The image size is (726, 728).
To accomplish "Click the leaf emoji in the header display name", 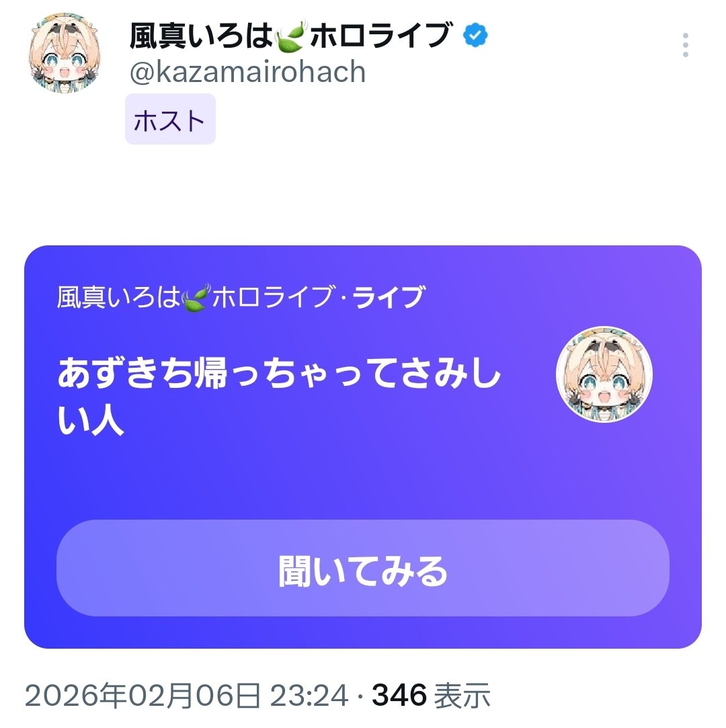I will click(x=291, y=36).
